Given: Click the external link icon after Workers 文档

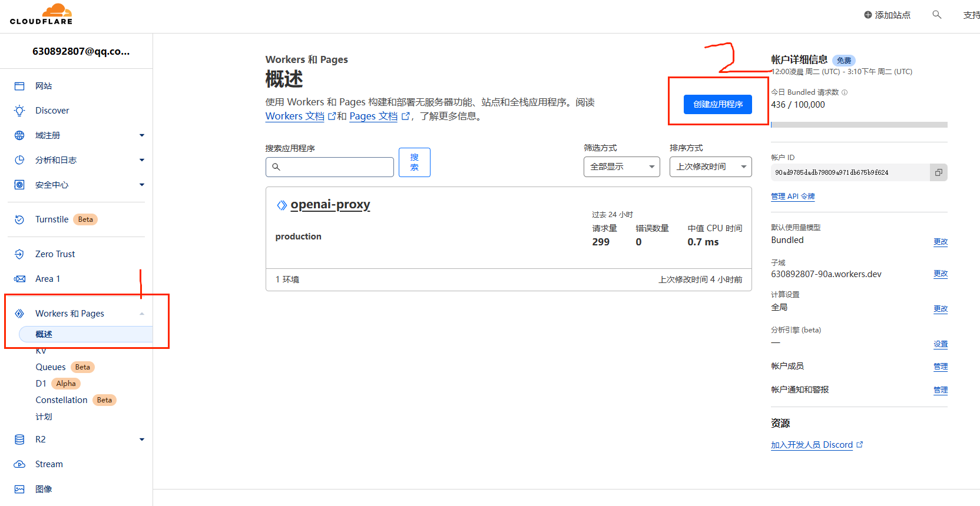Looking at the screenshot, I should pyautogui.click(x=332, y=116).
